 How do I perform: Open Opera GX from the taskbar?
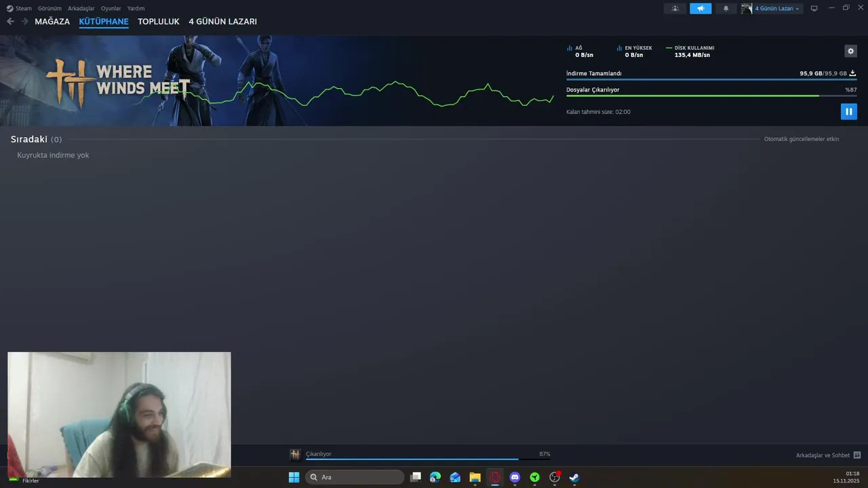click(x=495, y=477)
